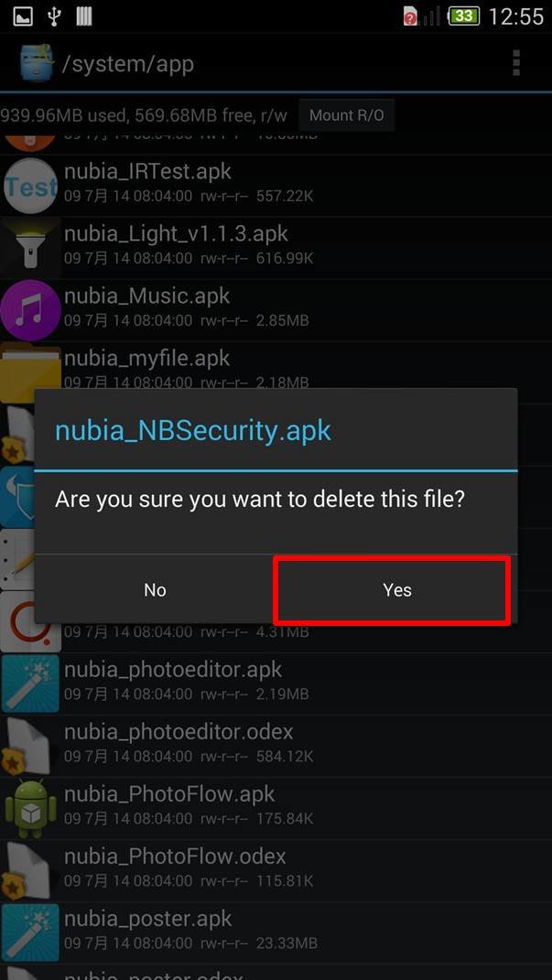
Task: Cancel deletion with the No button
Action: (x=155, y=589)
